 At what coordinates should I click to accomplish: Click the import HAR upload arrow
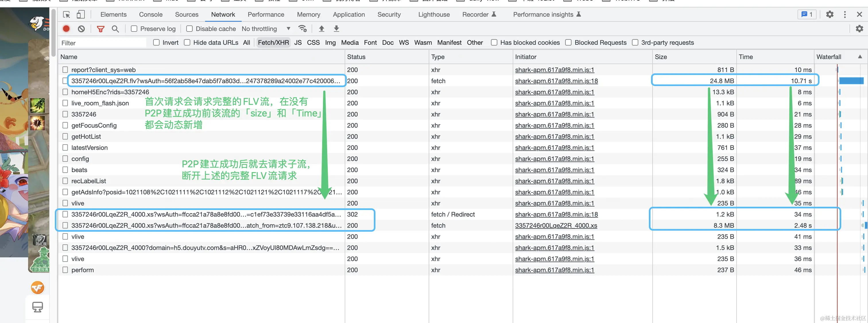pos(321,29)
